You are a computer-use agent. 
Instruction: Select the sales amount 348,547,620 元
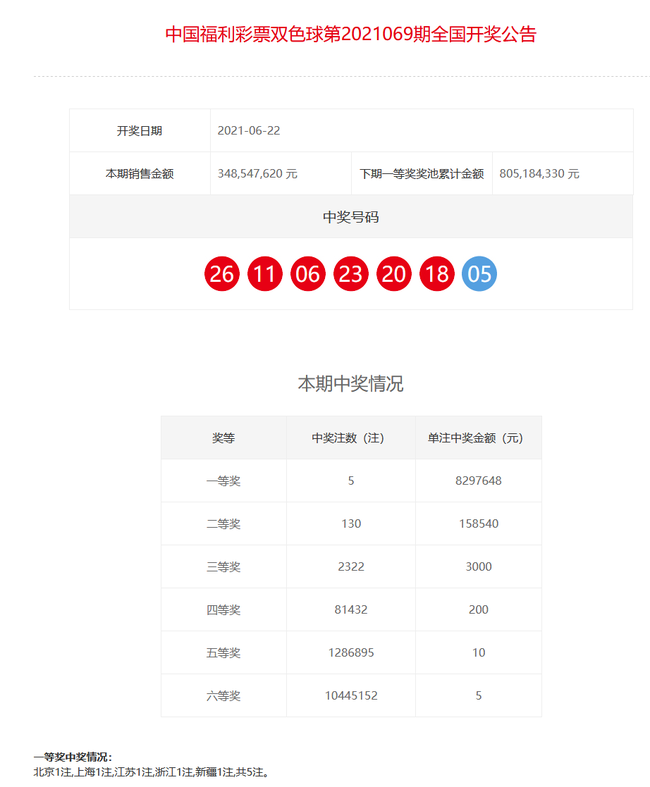click(257, 174)
